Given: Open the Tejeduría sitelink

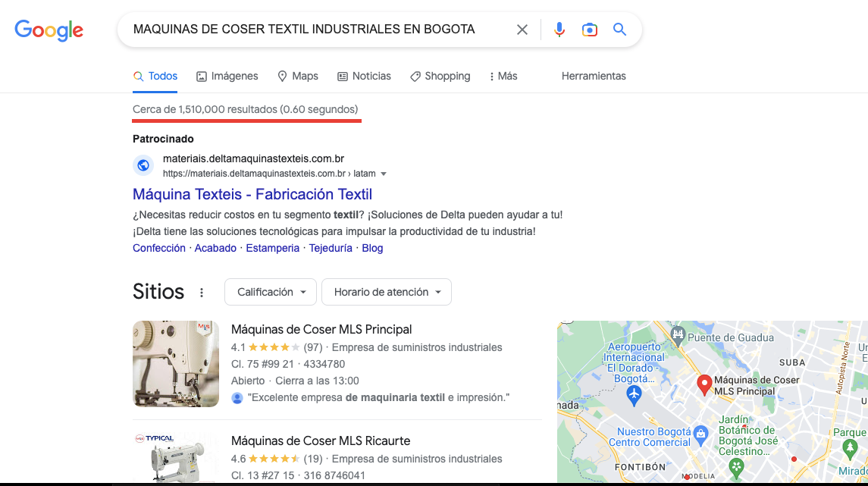Looking at the screenshot, I should pos(331,248).
